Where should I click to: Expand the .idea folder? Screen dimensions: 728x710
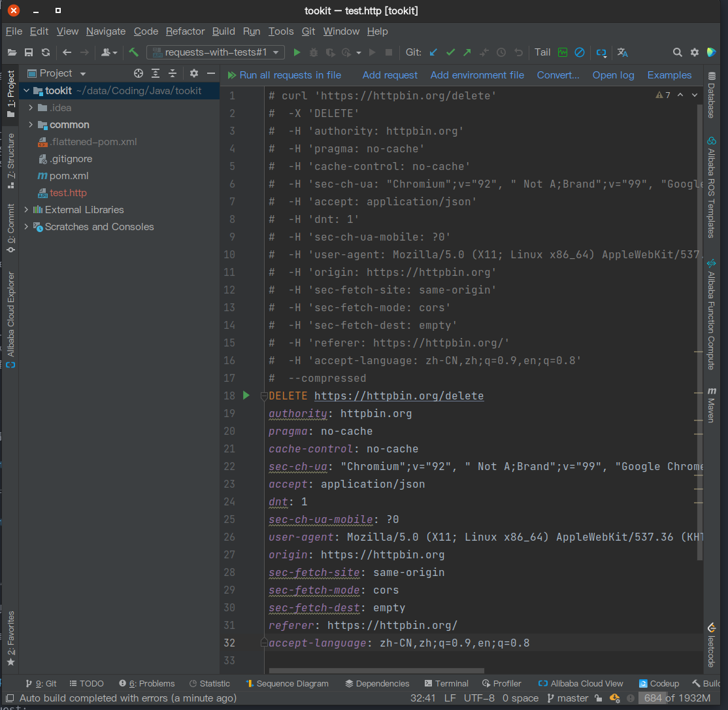31,108
